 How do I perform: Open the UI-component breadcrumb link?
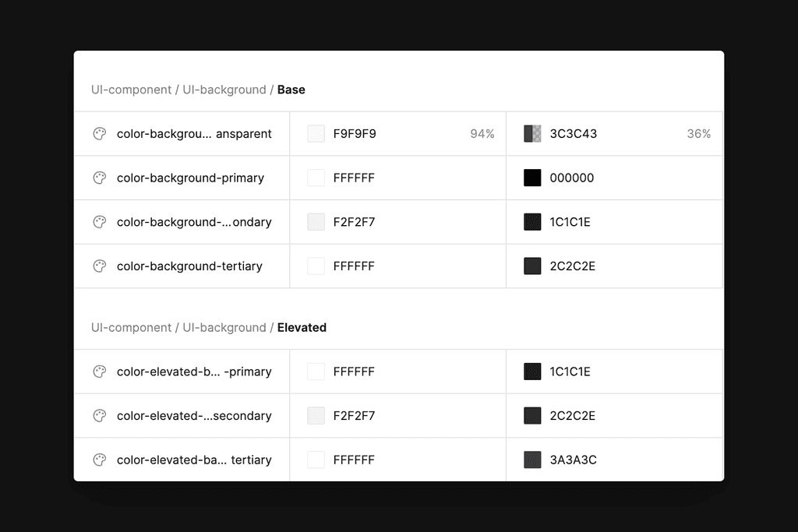pyautogui.click(x=131, y=90)
